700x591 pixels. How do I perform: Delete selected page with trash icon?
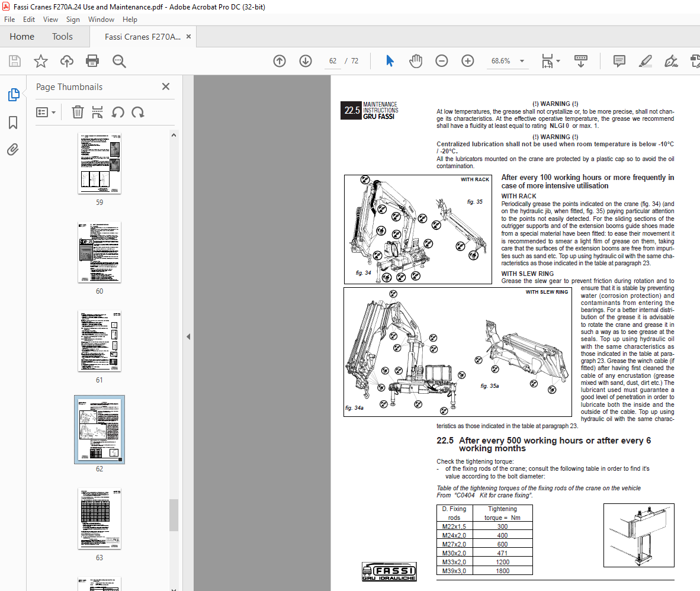pyautogui.click(x=78, y=112)
